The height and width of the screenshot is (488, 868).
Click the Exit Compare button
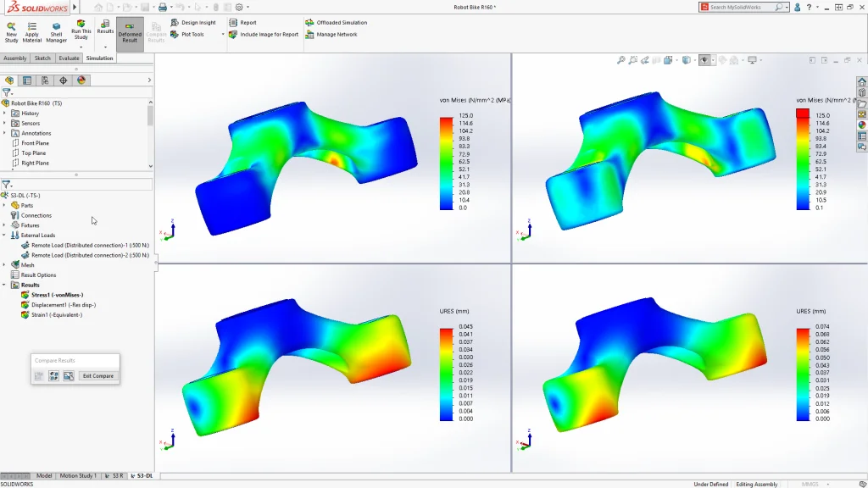[x=97, y=376]
